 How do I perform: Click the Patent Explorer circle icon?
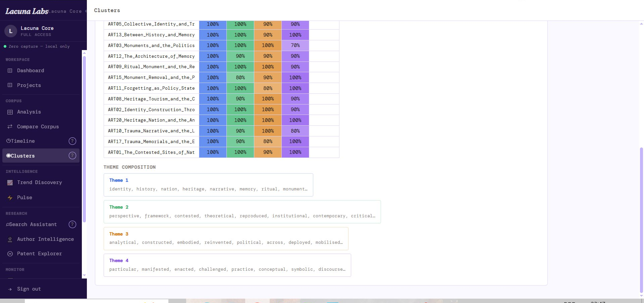10,254
